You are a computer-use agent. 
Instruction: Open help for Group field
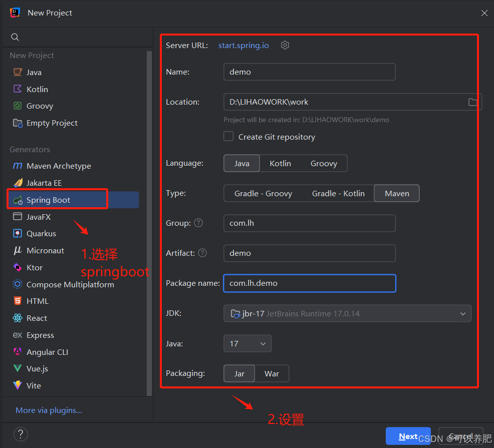coord(198,223)
